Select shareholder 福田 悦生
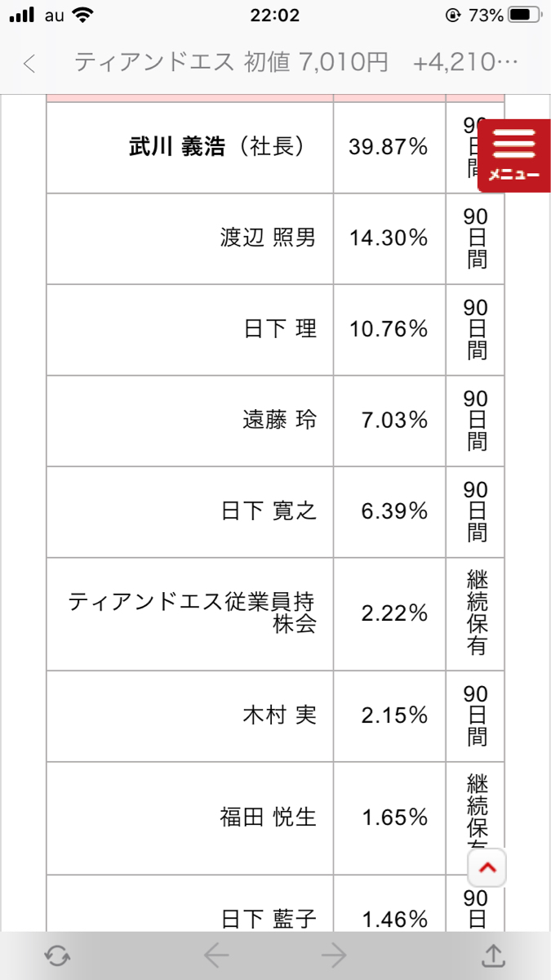Image resolution: width=551 pixels, height=980 pixels. point(268,817)
